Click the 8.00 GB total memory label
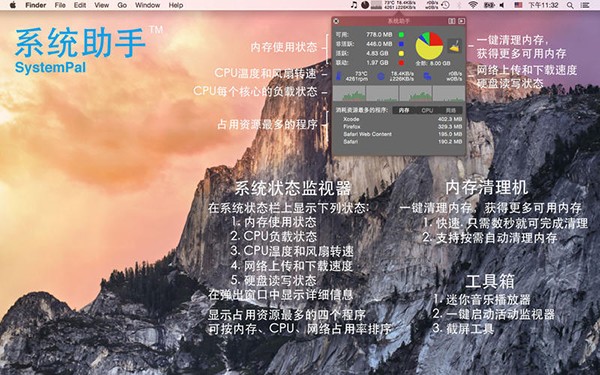600x375 pixels. [432, 63]
